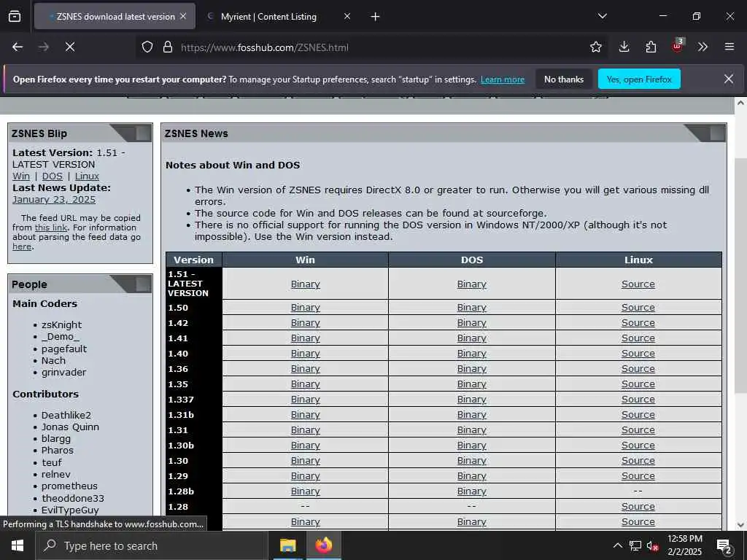Open muted volume speaker tray icon
Image resolution: width=747 pixels, height=560 pixels.
coord(653,545)
